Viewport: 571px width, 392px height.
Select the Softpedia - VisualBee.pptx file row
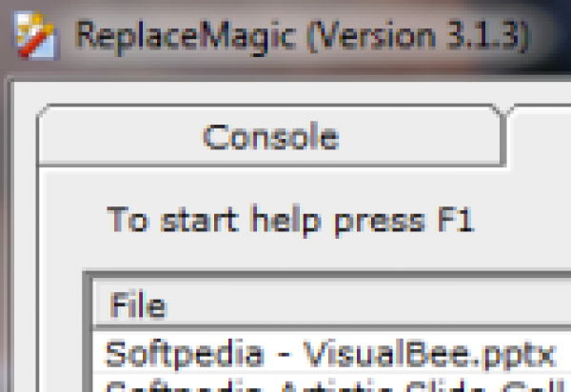(x=329, y=354)
